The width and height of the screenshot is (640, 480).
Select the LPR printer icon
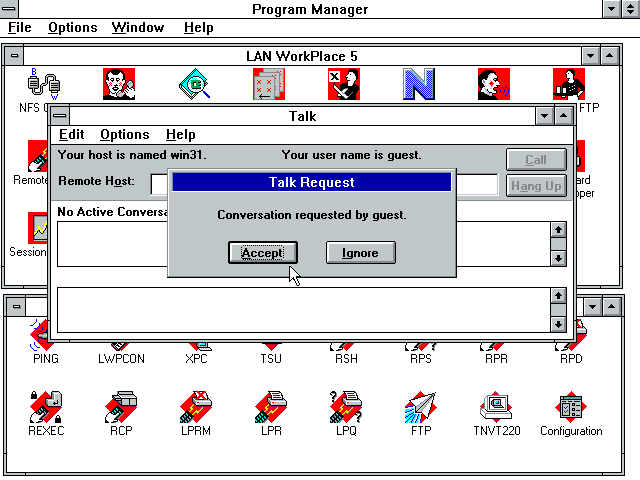pos(271,407)
